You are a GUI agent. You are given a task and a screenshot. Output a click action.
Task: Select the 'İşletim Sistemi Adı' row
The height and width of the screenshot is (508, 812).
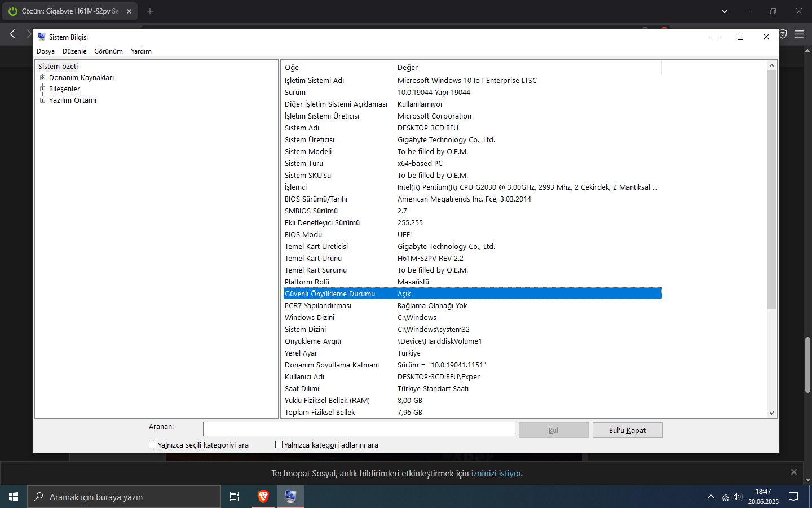click(x=473, y=80)
